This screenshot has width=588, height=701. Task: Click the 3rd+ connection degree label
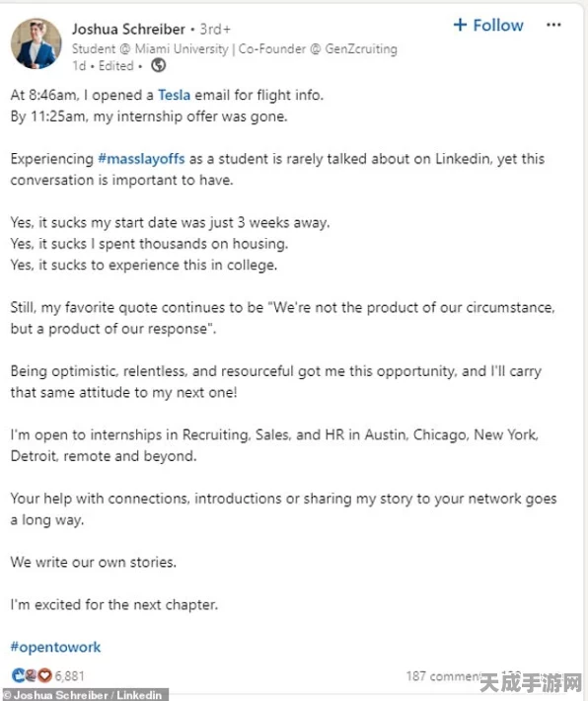click(x=215, y=29)
